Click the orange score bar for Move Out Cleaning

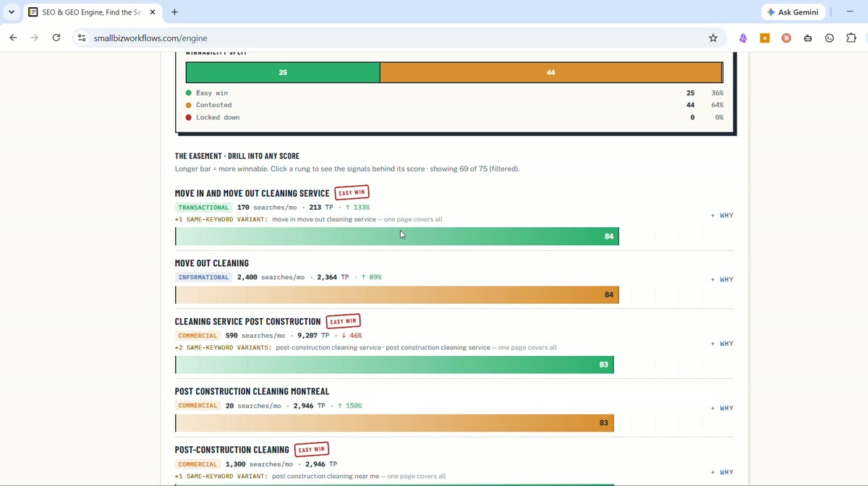(397, 295)
